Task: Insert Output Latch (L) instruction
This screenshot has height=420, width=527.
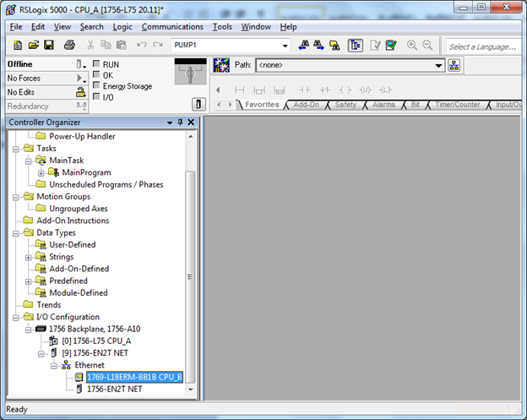Action: (385, 90)
